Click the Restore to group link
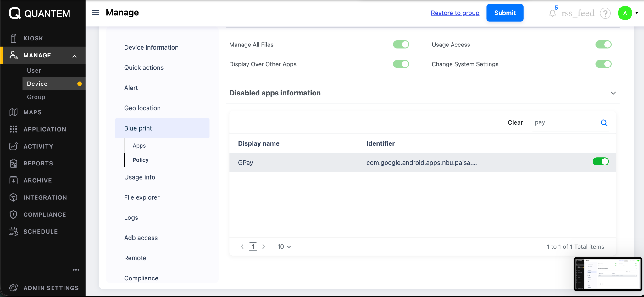The height and width of the screenshot is (297, 644). 455,13
